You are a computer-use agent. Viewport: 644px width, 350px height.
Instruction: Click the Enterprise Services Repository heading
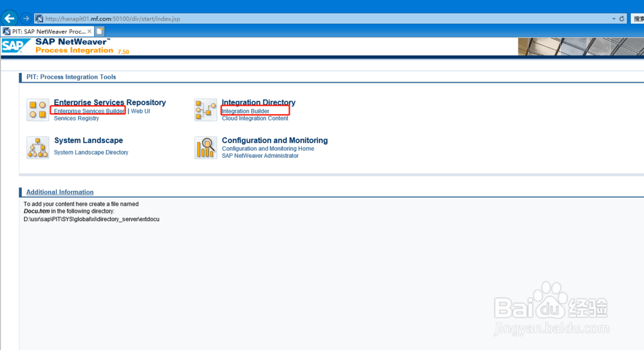click(109, 102)
